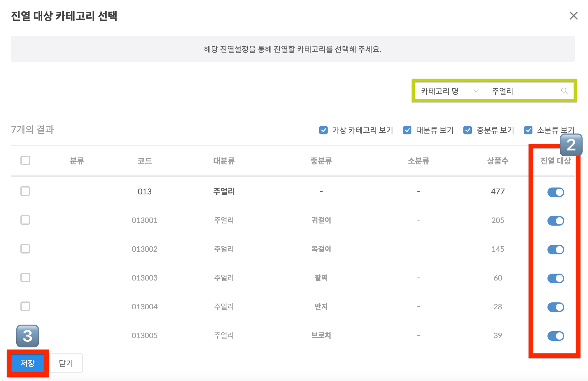Check the checkbox for 브로치 row
Image resolution: width=588 pixels, height=381 pixels.
click(25, 335)
